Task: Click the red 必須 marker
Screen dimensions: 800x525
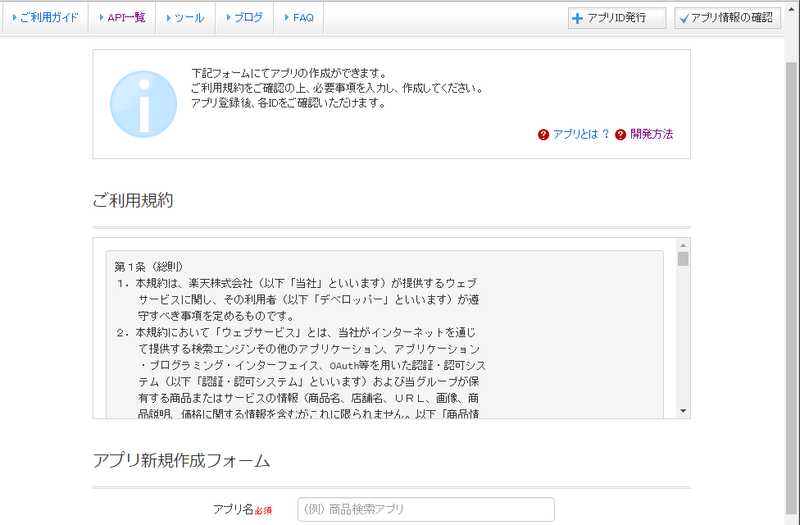Action: click(x=263, y=510)
